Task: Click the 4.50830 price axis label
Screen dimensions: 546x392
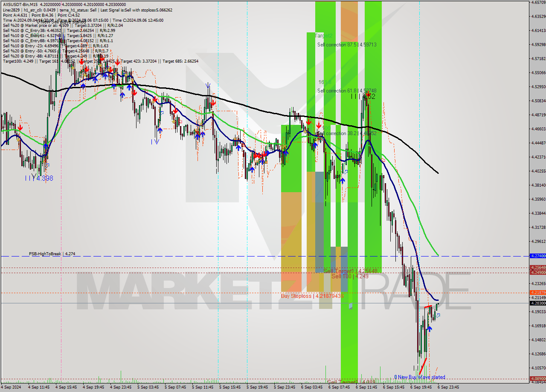Action: pyautogui.click(x=538, y=101)
